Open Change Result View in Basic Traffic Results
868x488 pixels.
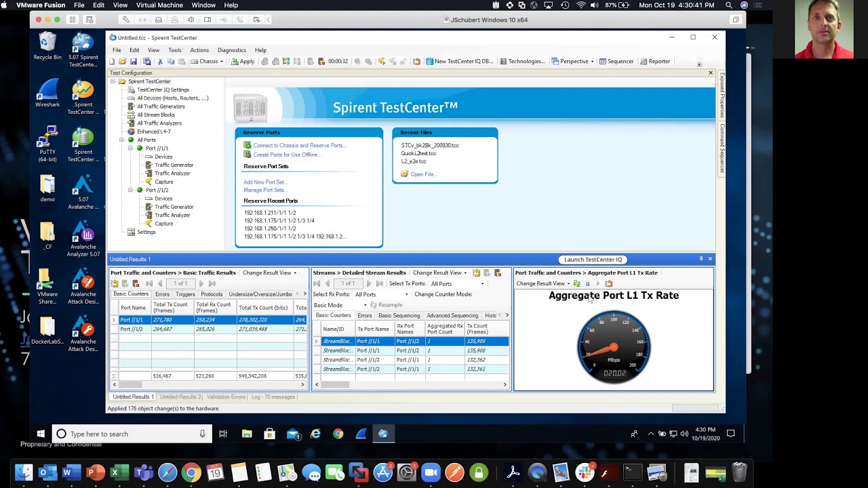[269, 272]
